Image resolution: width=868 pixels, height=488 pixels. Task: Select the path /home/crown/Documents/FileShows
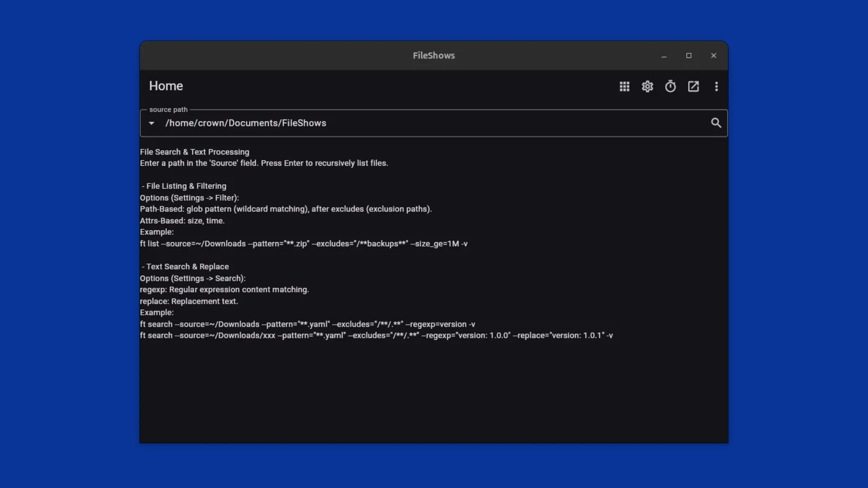tap(246, 123)
